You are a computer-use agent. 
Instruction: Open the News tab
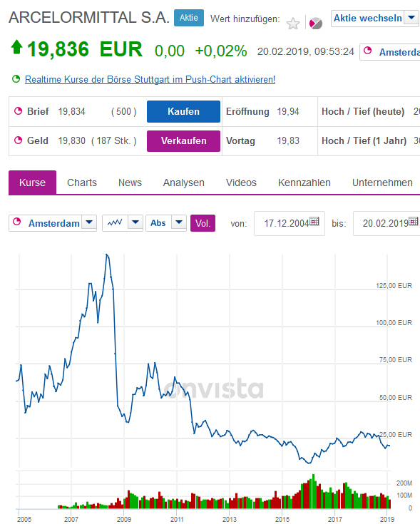pyautogui.click(x=130, y=183)
